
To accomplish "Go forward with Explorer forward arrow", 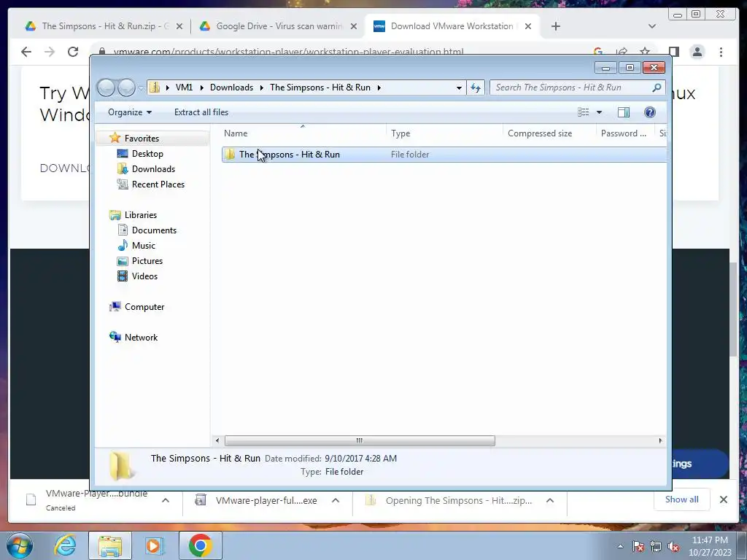I will coord(126,87).
